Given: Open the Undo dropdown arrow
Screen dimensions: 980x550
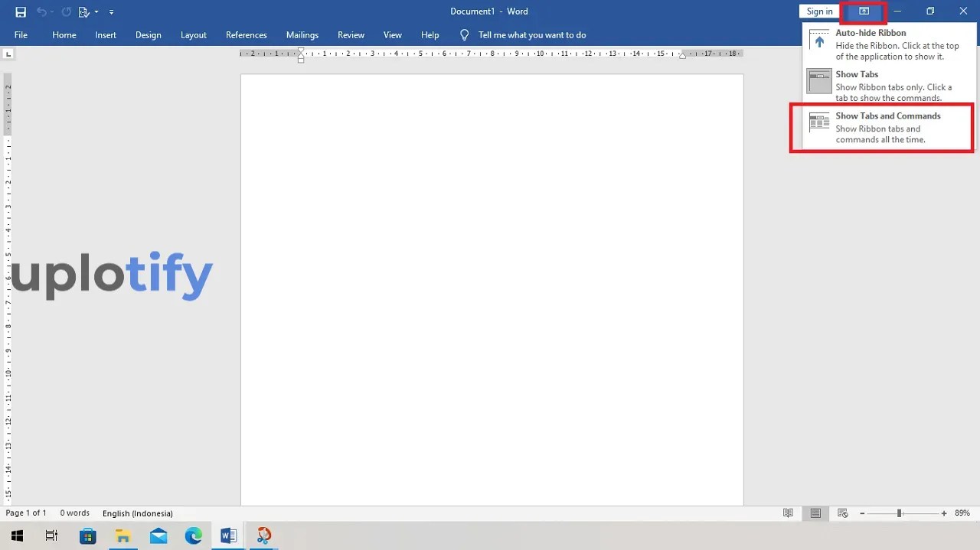Looking at the screenshot, I should (51, 11).
